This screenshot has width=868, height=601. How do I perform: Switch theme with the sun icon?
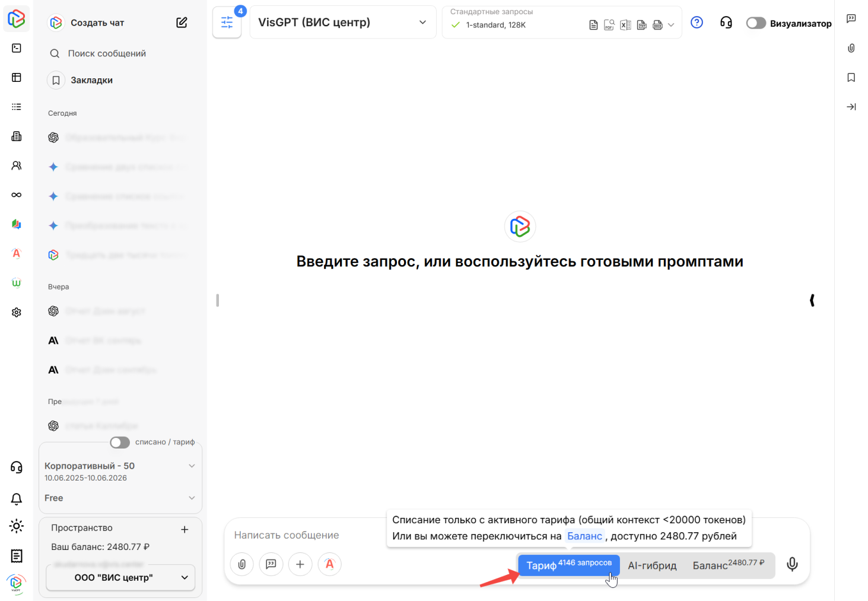[x=17, y=526]
